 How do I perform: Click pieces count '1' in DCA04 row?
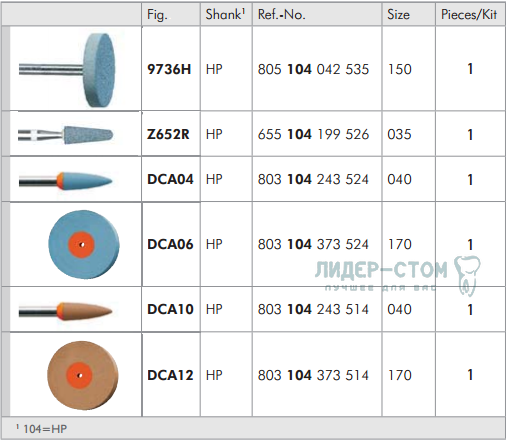tap(470, 180)
